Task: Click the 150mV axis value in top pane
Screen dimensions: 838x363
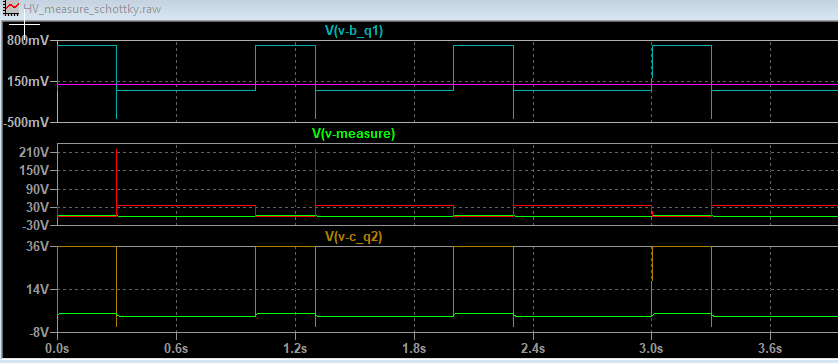Action: (28, 81)
